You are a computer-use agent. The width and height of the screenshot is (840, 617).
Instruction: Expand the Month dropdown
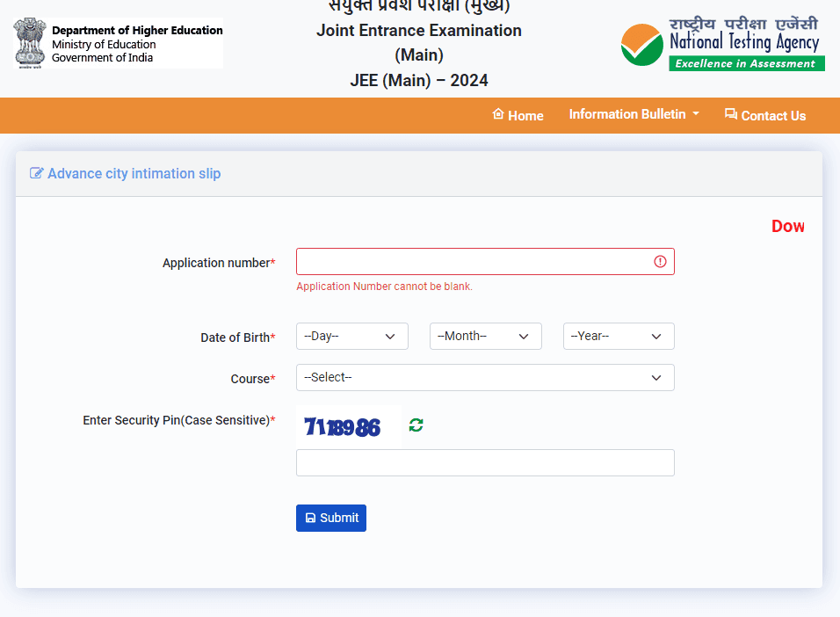pos(485,337)
